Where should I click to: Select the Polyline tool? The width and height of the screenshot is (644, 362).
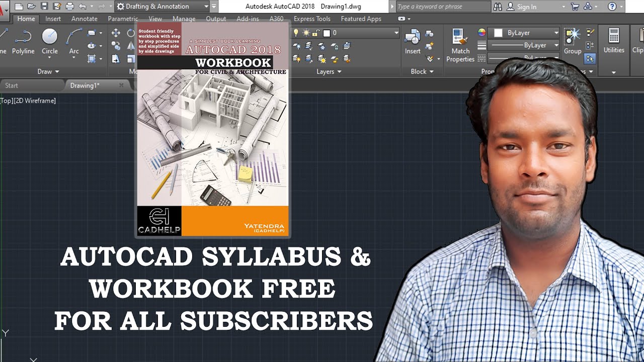tap(23, 41)
